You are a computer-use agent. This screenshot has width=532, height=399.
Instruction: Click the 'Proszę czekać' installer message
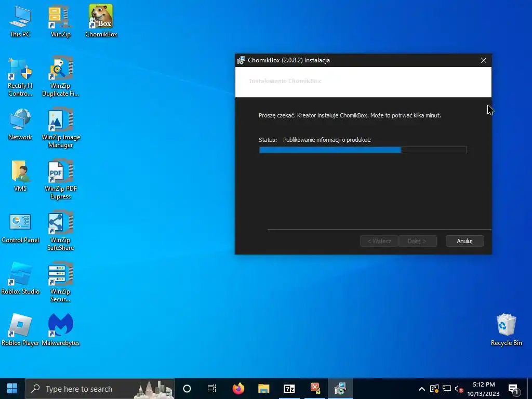(350, 115)
